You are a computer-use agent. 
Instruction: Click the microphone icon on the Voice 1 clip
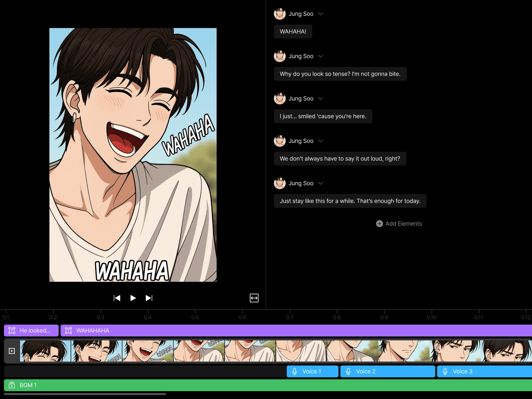[x=295, y=371]
